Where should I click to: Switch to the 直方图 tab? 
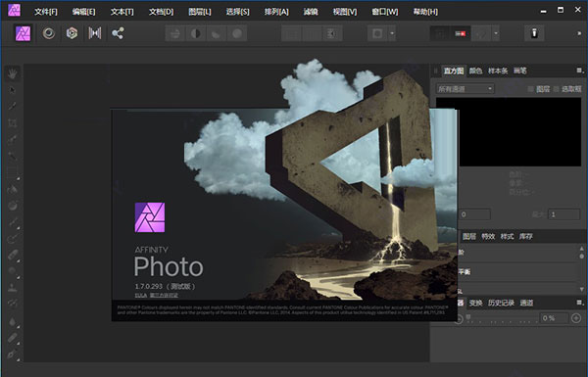(x=454, y=71)
